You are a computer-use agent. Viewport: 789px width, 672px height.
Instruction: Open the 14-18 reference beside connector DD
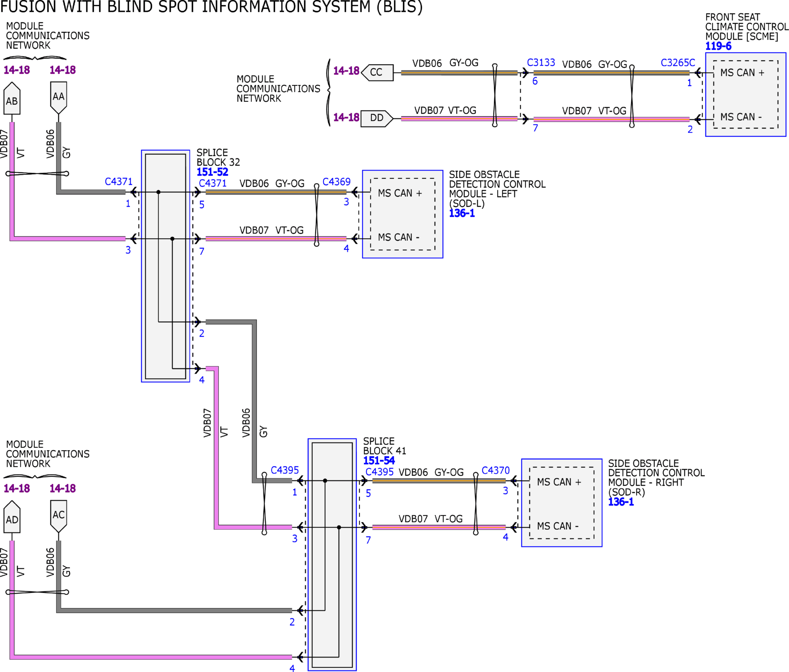346,117
